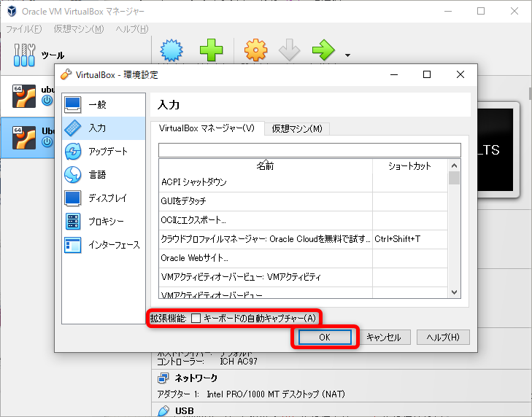
Task: Close the 環境設定 preferences dialog
Action: pyautogui.click(x=460, y=74)
